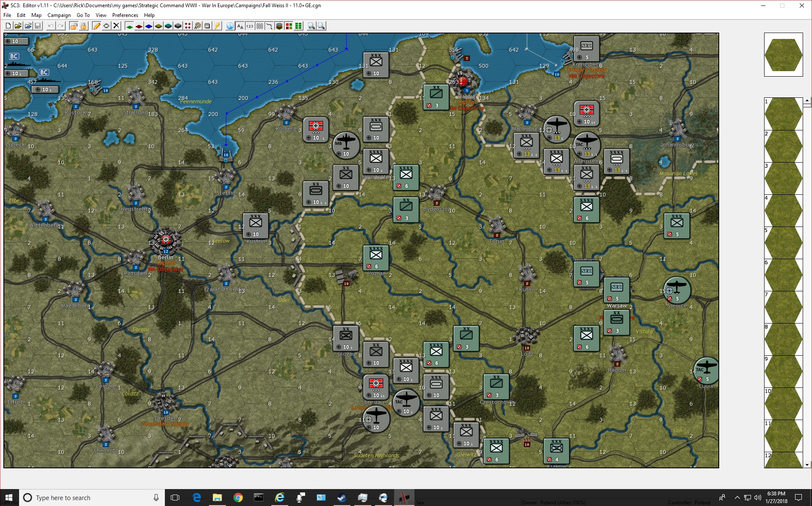Select the green layer tile icon
Screen dimensions: 812x506
[129, 26]
